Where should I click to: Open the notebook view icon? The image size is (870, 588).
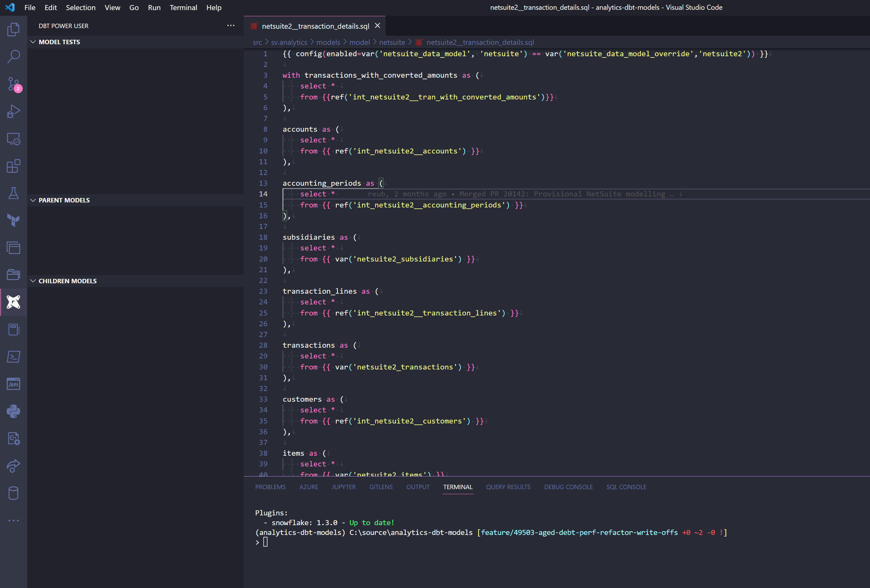point(14,330)
